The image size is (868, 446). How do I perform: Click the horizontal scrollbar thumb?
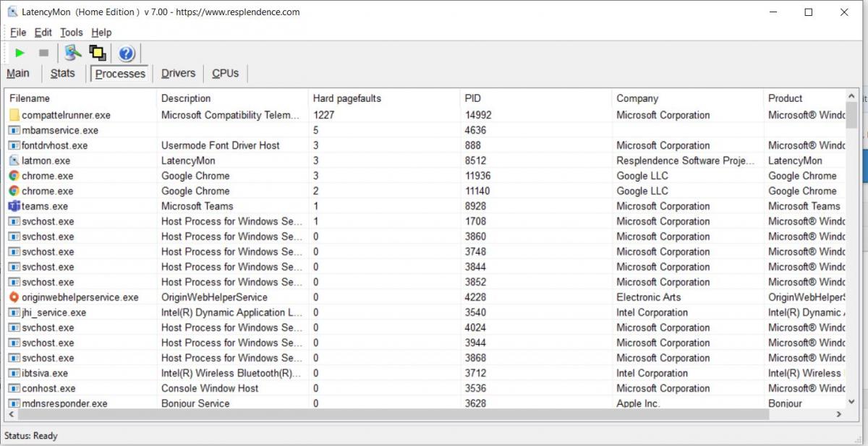point(393,415)
